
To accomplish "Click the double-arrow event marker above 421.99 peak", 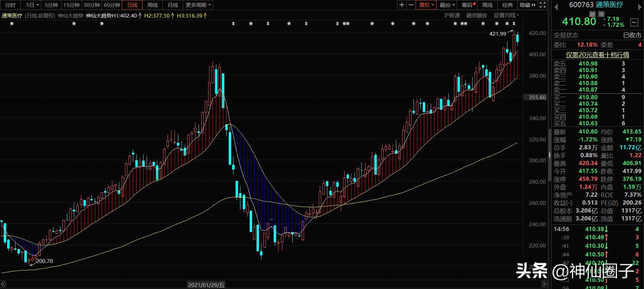I will click(514, 24).
